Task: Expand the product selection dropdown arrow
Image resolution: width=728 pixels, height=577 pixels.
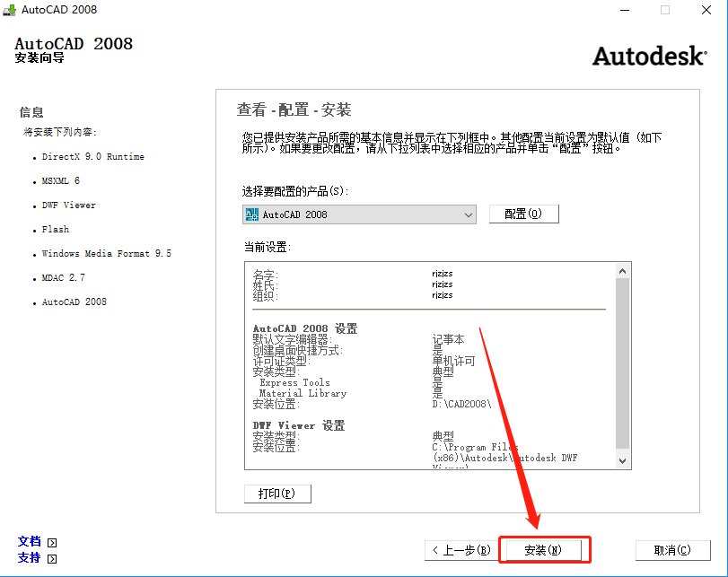Action: point(469,215)
